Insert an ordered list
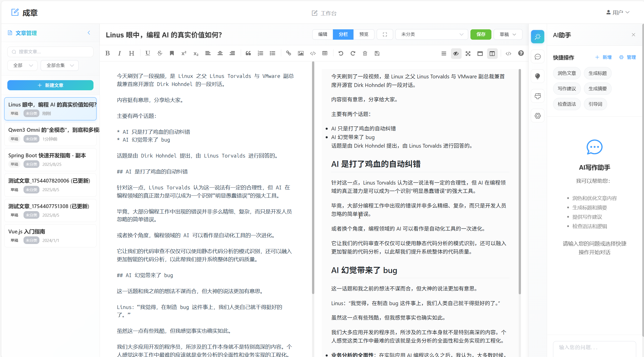This screenshot has height=357, width=644. click(260, 53)
